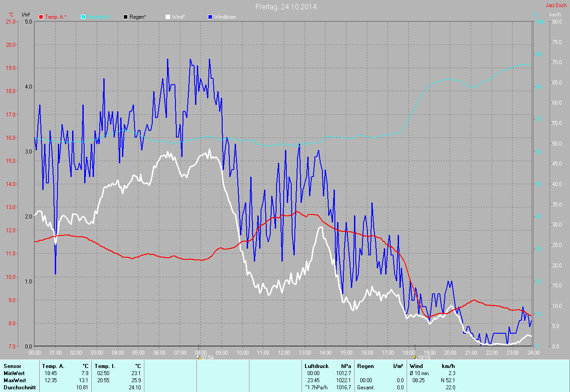The image size is (570, 392).
Task: Click the average pressure '1016.7'
Action: pos(343,388)
